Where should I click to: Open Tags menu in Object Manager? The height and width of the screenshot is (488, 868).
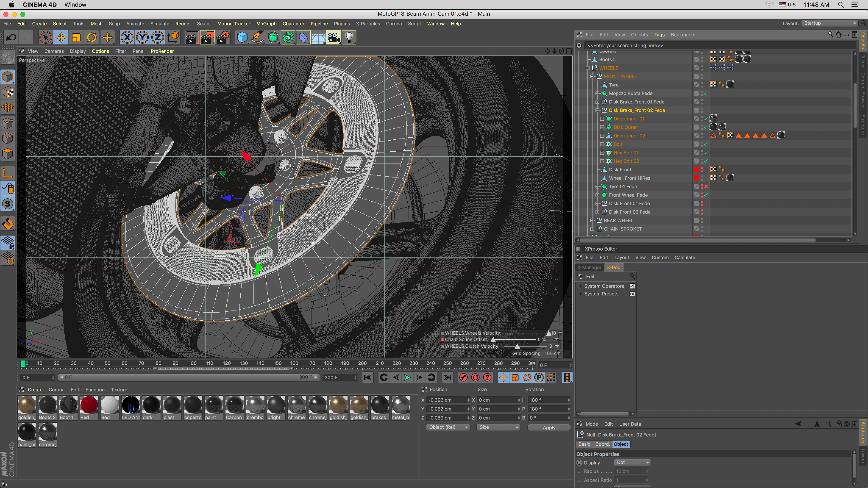point(659,35)
